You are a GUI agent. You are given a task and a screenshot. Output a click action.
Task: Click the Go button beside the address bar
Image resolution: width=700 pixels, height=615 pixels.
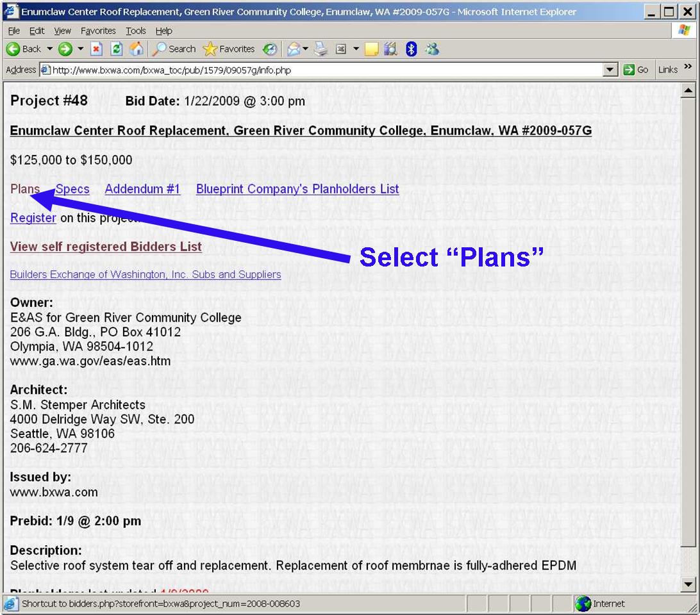click(636, 70)
